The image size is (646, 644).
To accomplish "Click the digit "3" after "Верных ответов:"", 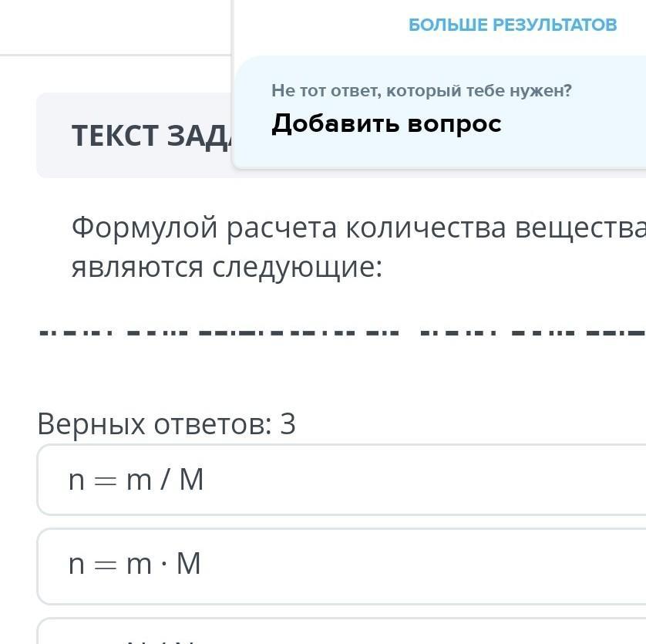I will pos(288,423).
